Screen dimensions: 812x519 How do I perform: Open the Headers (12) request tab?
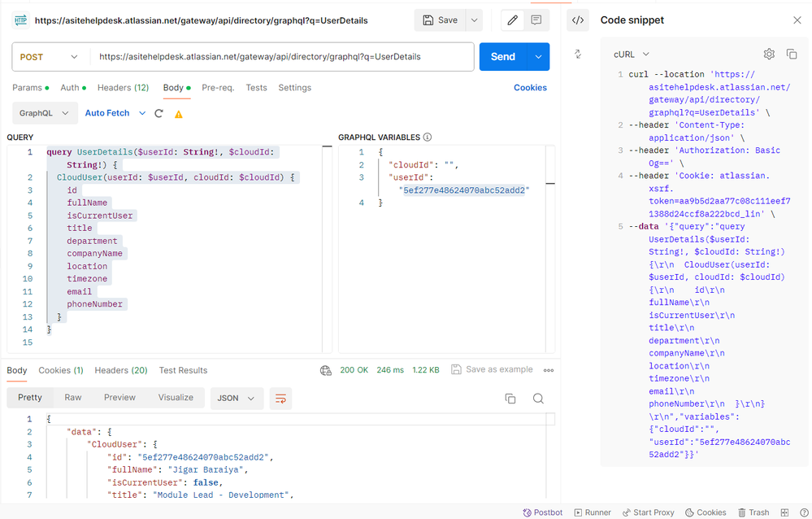tap(124, 88)
